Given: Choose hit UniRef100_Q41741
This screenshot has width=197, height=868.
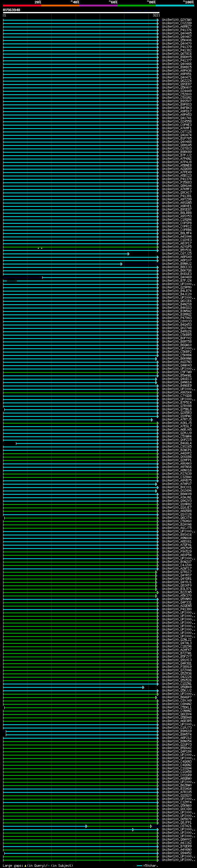Looking at the screenshot, I should pyautogui.click(x=177, y=118).
